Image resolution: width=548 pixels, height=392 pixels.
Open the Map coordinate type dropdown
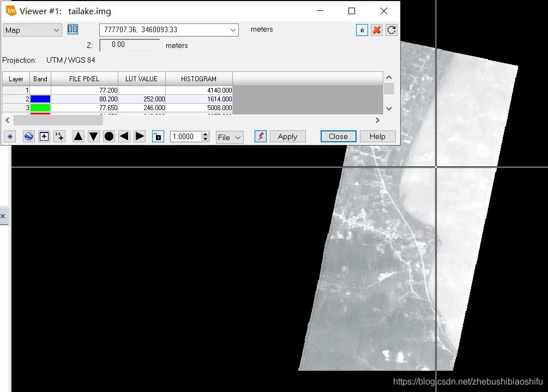tap(33, 30)
